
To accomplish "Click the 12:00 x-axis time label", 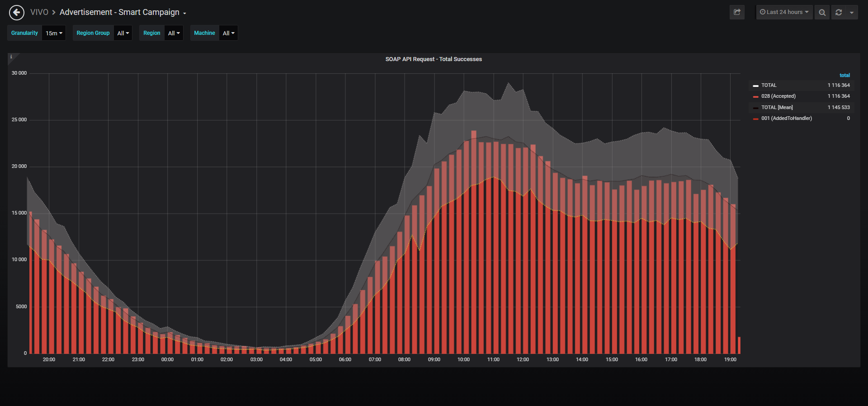I will [523, 359].
